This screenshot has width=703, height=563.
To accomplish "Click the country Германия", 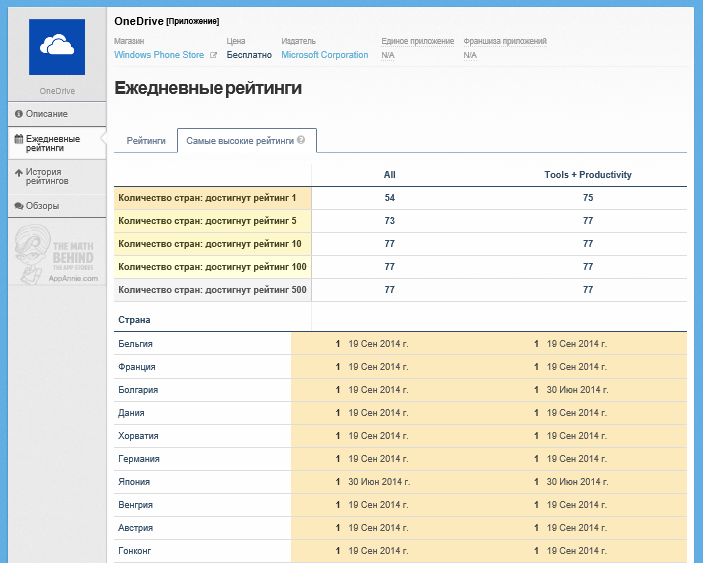I will 139,459.
